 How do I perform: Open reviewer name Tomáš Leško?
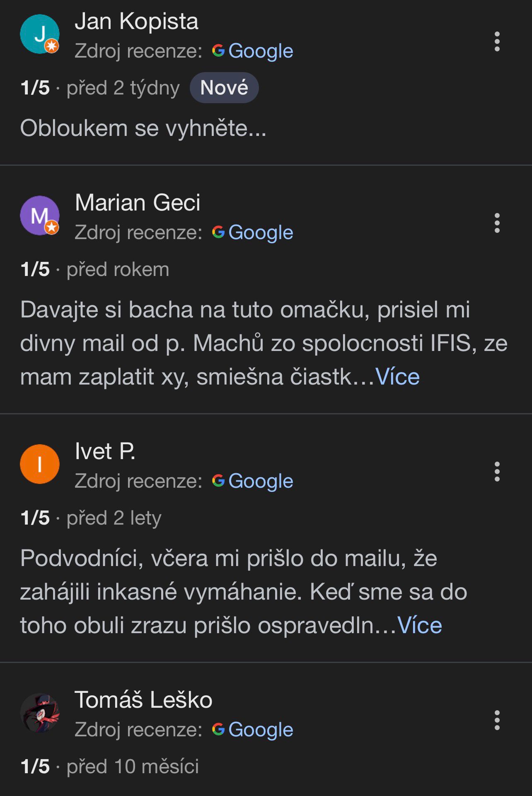[x=143, y=700]
